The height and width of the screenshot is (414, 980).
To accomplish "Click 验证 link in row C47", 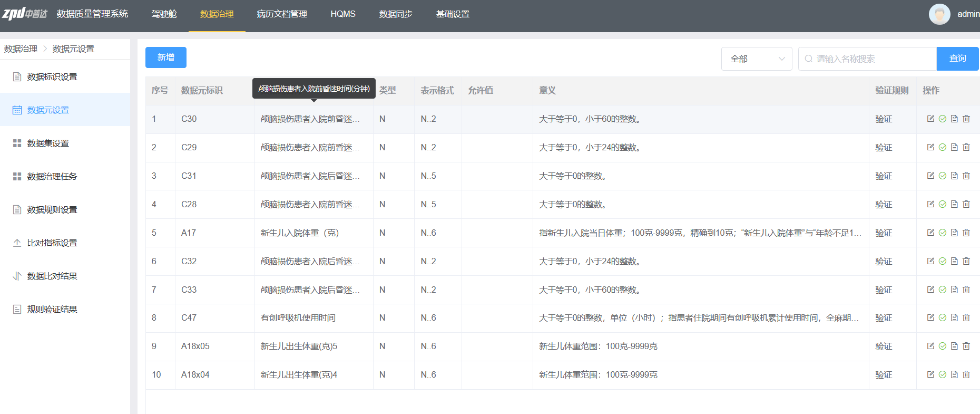I will [x=884, y=317].
